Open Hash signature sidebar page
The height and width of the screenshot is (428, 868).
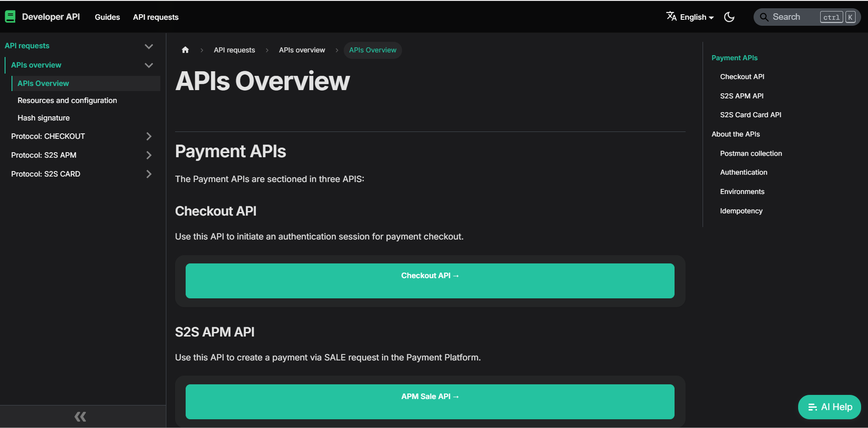44,118
